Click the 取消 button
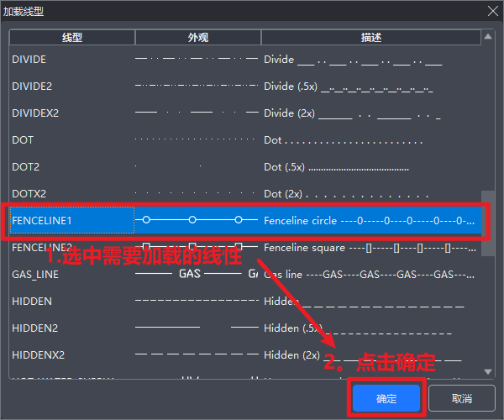The height and width of the screenshot is (420, 504). (461, 398)
